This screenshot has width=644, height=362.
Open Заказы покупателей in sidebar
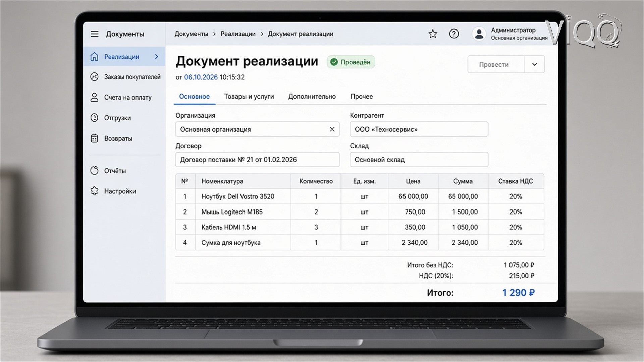click(x=125, y=77)
